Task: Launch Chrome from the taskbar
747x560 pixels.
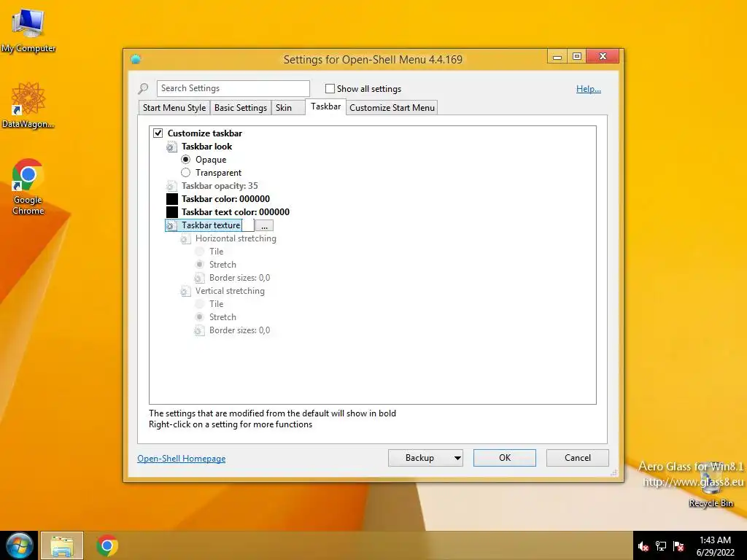Action: (107, 545)
